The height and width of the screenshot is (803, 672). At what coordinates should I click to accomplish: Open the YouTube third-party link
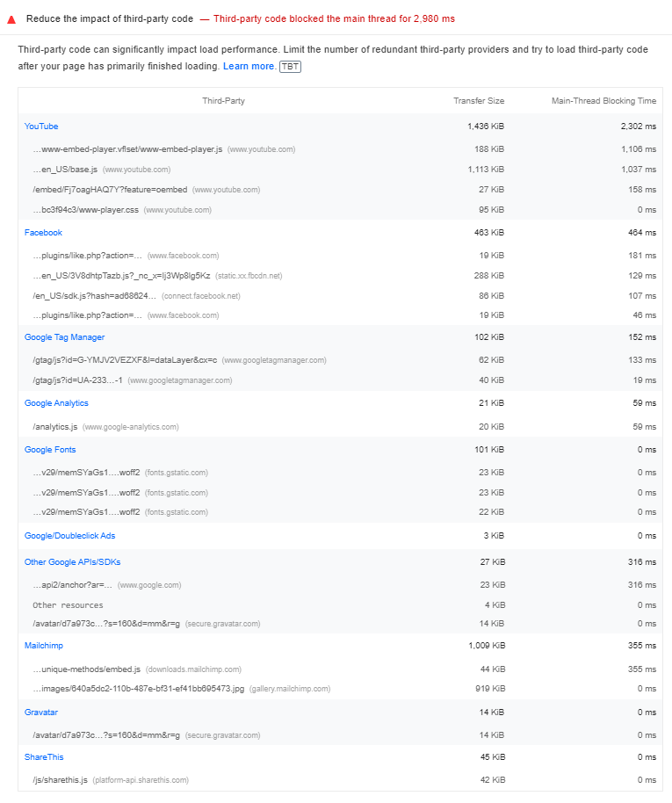point(40,126)
